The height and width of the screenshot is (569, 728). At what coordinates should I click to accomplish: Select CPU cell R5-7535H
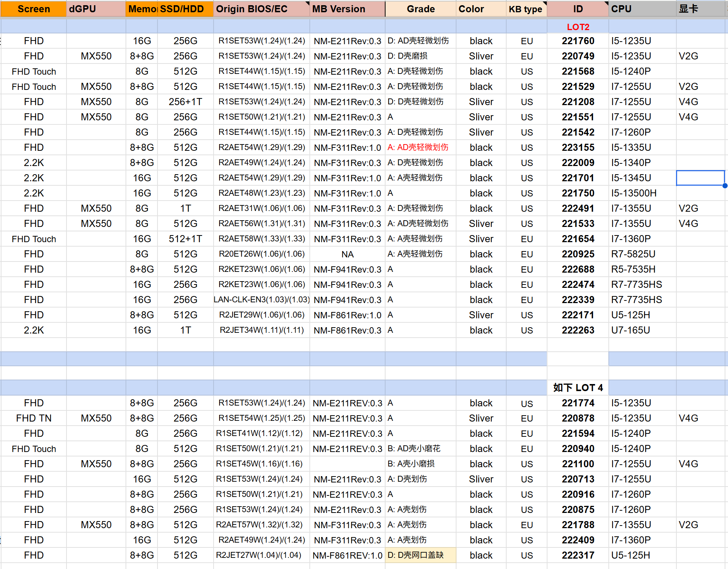pos(642,269)
